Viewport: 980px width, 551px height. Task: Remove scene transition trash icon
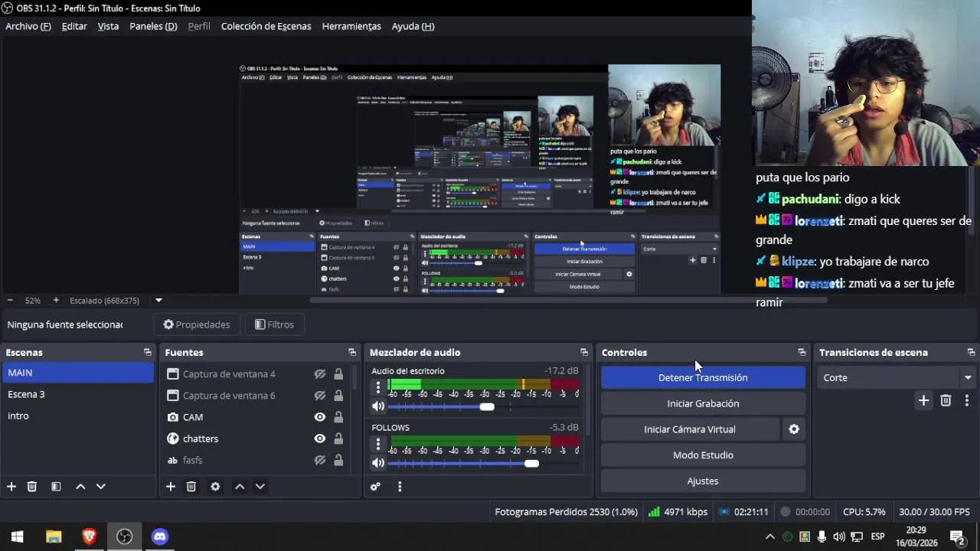coord(946,400)
